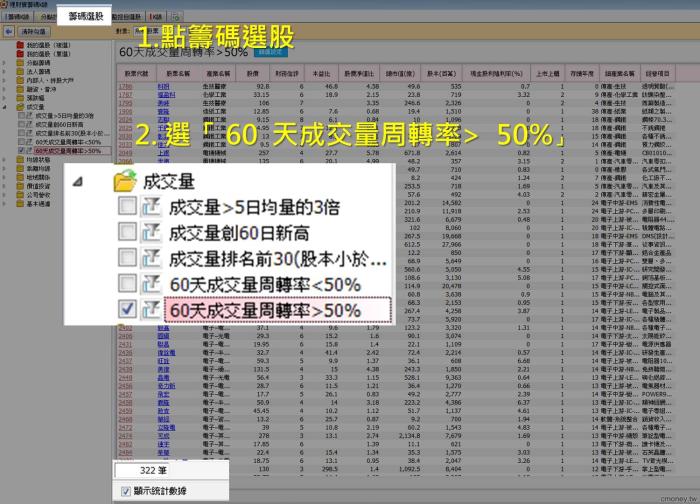
Task: Sort by the 現金股利殖利率(%) column header
Action: tap(496, 73)
